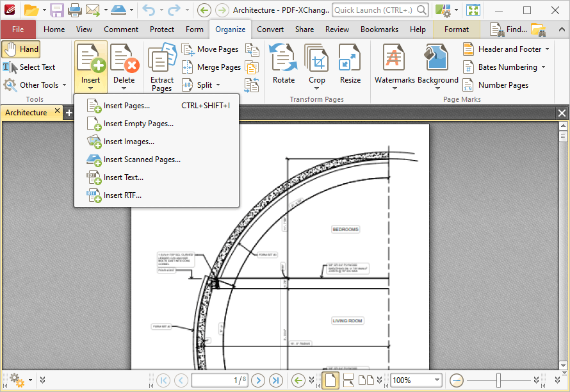
Task: Switch to the Comment ribbon tab
Action: coord(121,29)
